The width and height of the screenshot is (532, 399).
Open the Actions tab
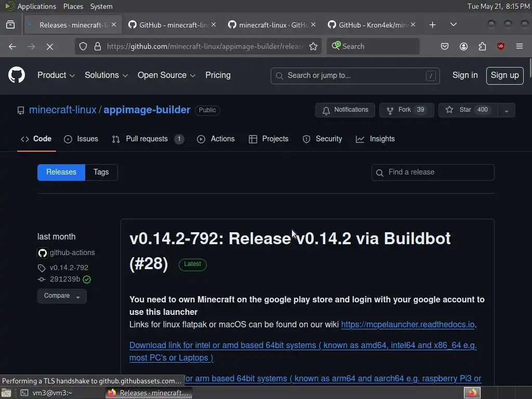pyautogui.click(x=216, y=139)
